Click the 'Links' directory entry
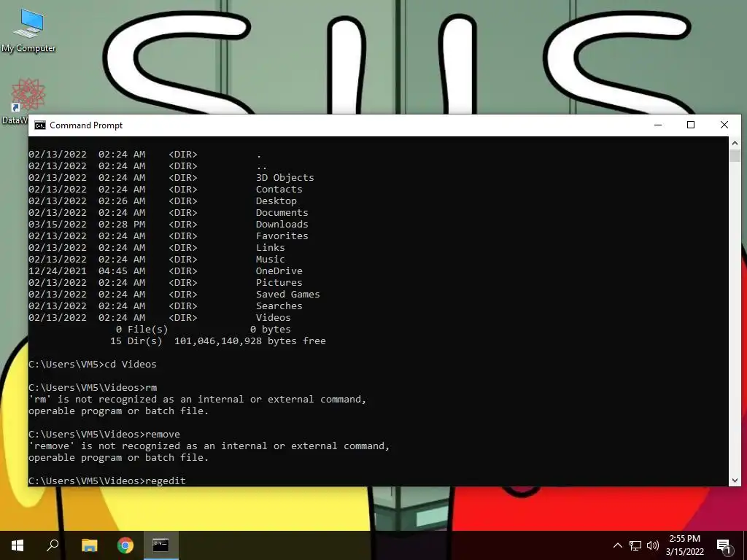747x560 pixels. (270, 248)
